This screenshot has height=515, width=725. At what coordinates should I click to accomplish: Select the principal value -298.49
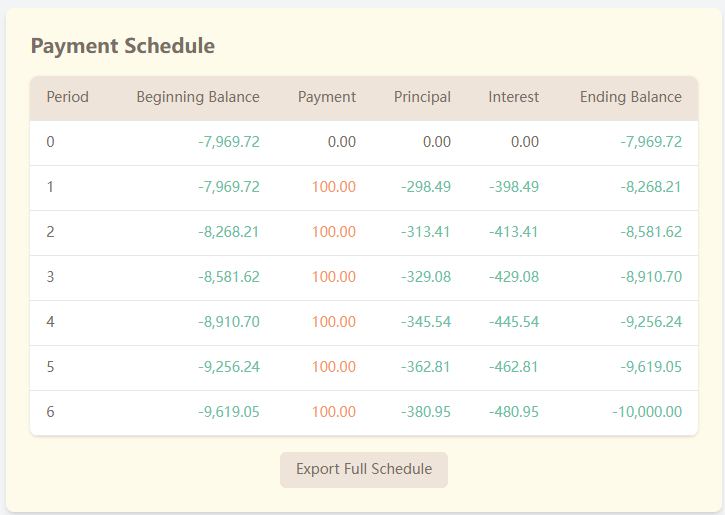click(426, 187)
